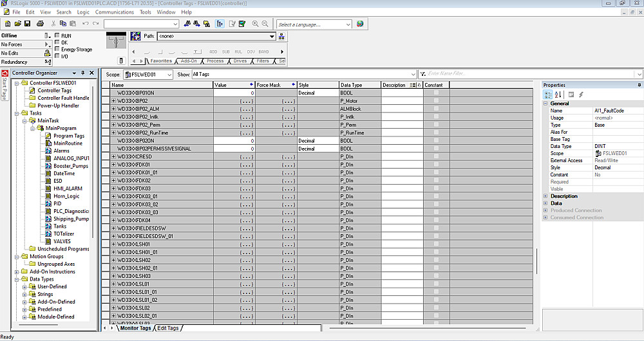This screenshot has height=341, width=644.
Task: Click the Alphabetical sort icon in Properties
Action: tap(558, 95)
